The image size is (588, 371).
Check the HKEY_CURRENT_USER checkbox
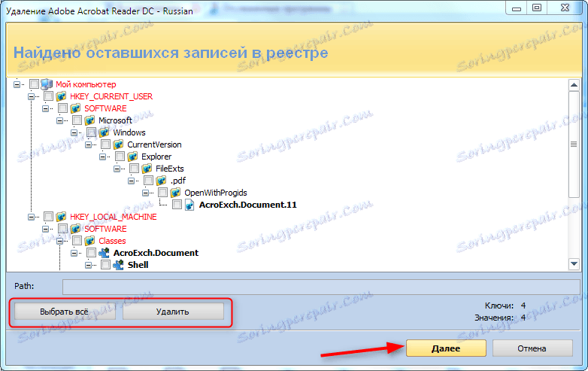point(48,96)
